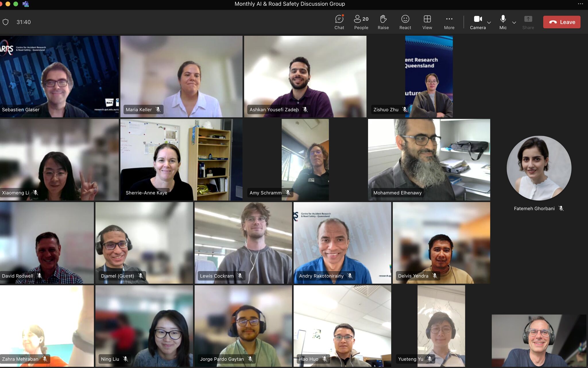Click the Fatemeh Ghorbani name text

534,209
